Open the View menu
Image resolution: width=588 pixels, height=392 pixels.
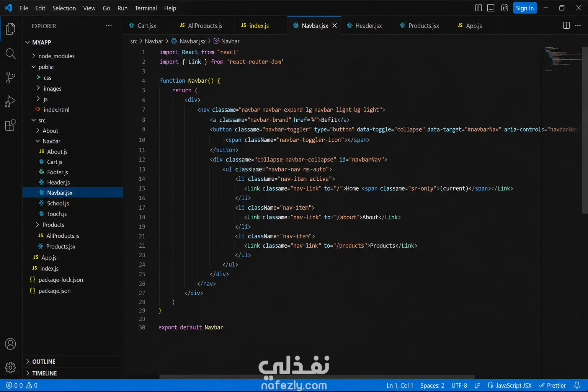coord(89,8)
